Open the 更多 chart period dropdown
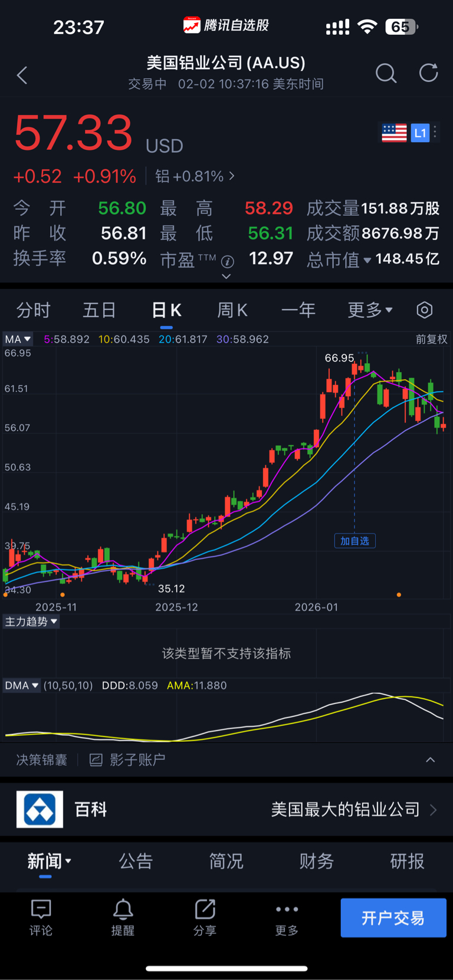The height and width of the screenshot is (980, 453). point(370,310)
